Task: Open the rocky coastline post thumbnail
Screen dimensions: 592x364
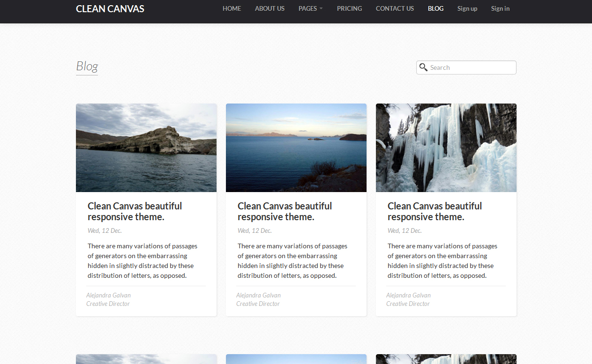Action: pos(146,148)
